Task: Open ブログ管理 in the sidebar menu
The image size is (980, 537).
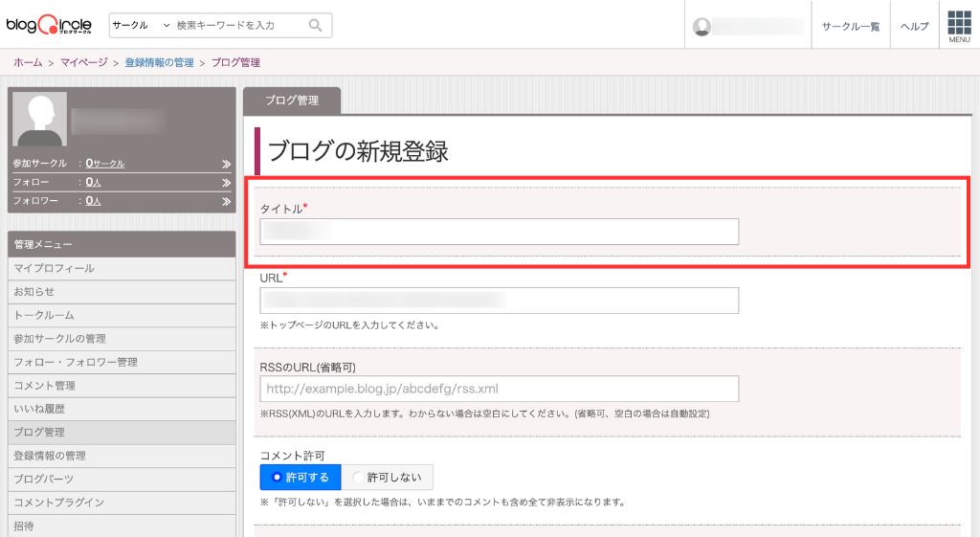Action: point(122,432)
